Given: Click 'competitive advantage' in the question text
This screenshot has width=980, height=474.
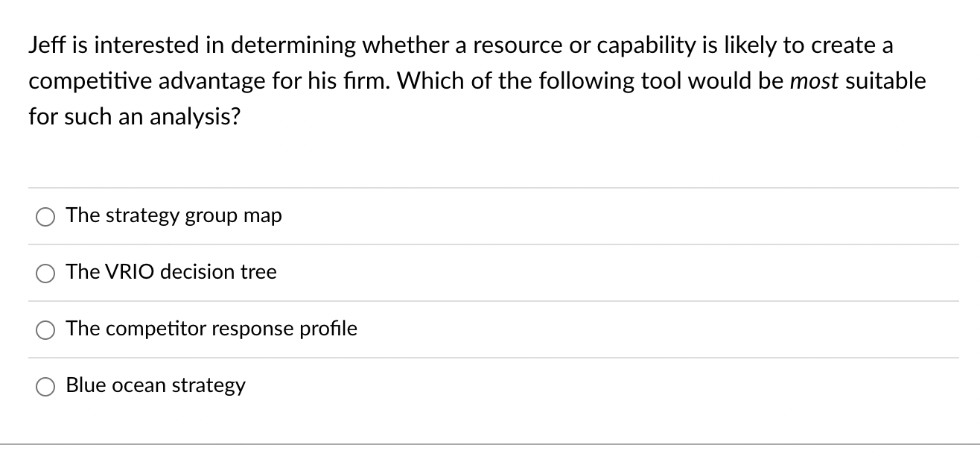Looking at the screenshot, I should pyautogui.click(x=147, y=81).
